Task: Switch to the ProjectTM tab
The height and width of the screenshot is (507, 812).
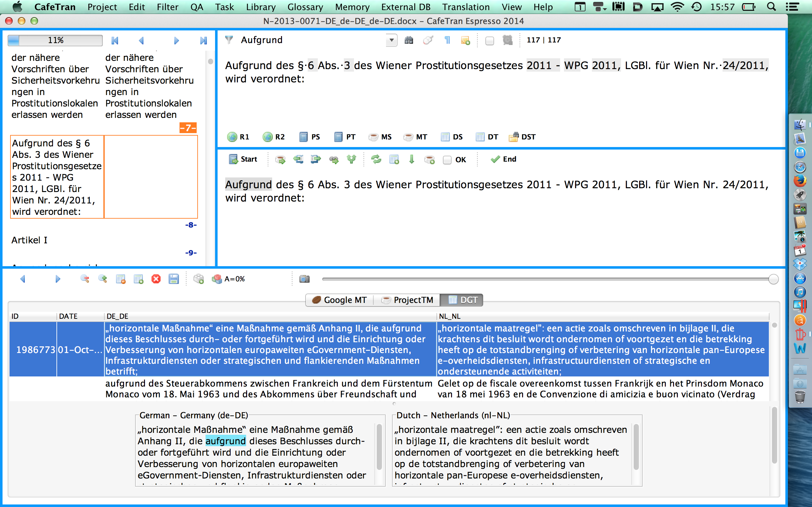Action: (407, 300)
